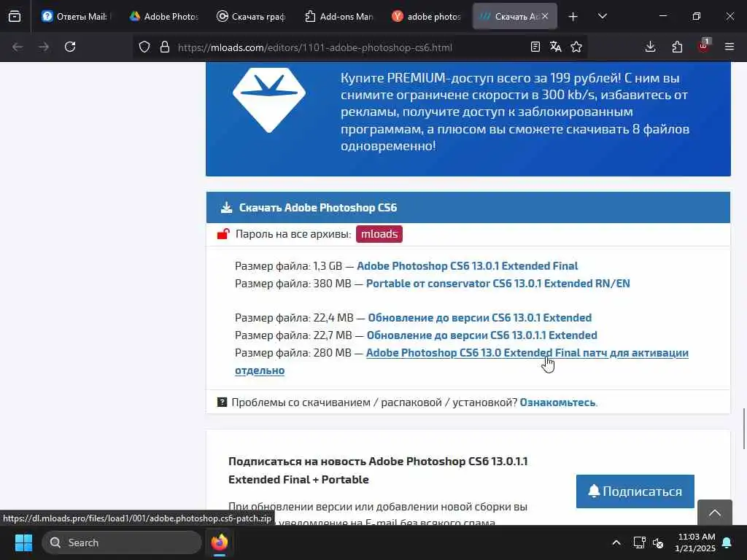Click the 'Подписаться на новость Adobe Photoshop CS6' heading
Viewport: 747px width, 560px height.
tap(378, 470)
